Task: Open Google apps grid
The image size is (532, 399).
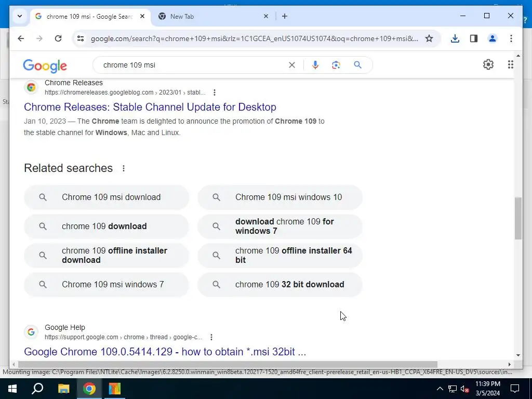Action: [510, 64]
